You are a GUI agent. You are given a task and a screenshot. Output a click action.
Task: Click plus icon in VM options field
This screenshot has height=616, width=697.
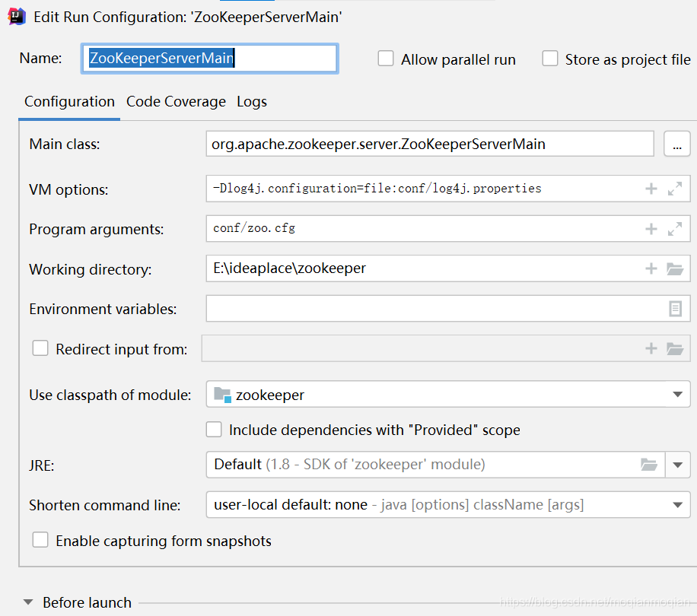[651, 189]
